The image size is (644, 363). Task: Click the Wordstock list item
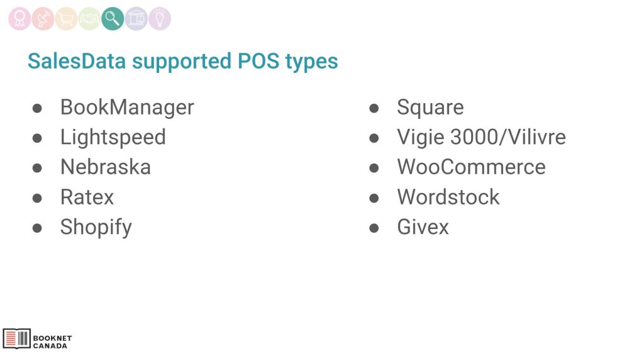pyautogui.click(x=448, y=197)
